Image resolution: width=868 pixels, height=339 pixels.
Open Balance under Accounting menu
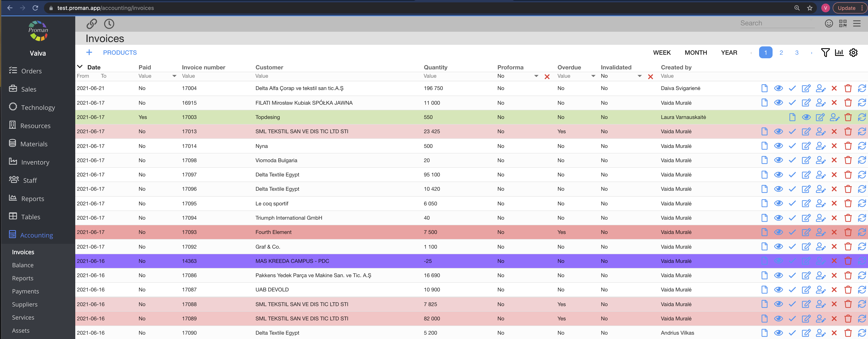point(23,265)
